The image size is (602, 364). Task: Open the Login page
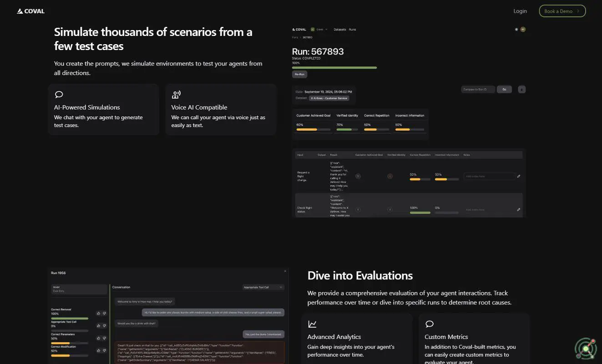tap(520, 11)
